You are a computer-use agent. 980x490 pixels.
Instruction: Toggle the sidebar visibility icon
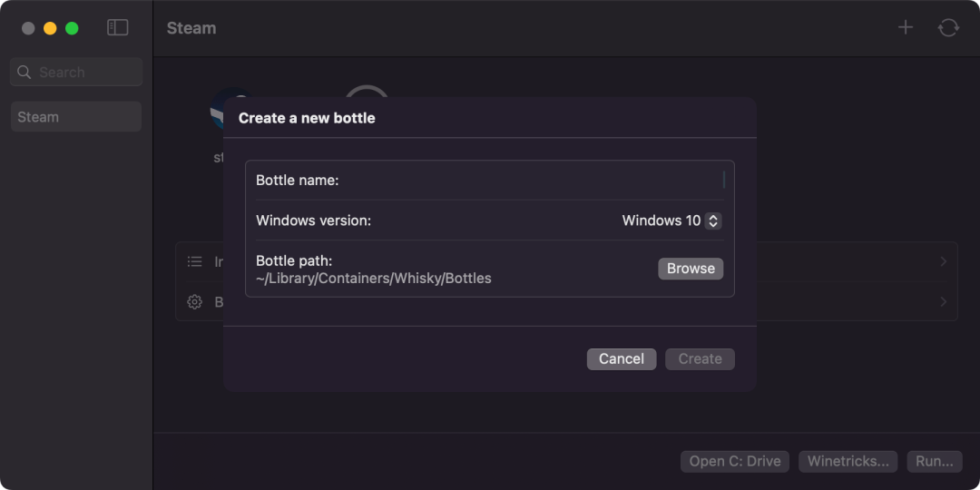pos(117,27)
